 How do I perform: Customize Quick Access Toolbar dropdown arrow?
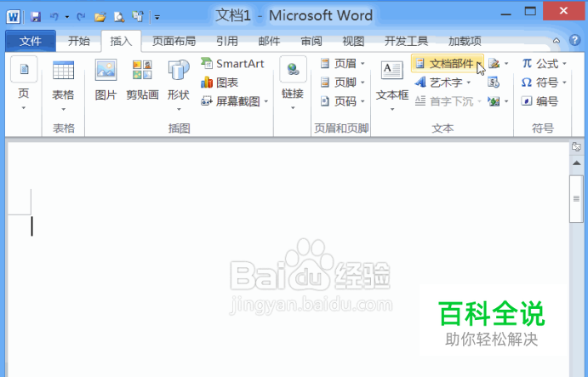tap(157, 17)
